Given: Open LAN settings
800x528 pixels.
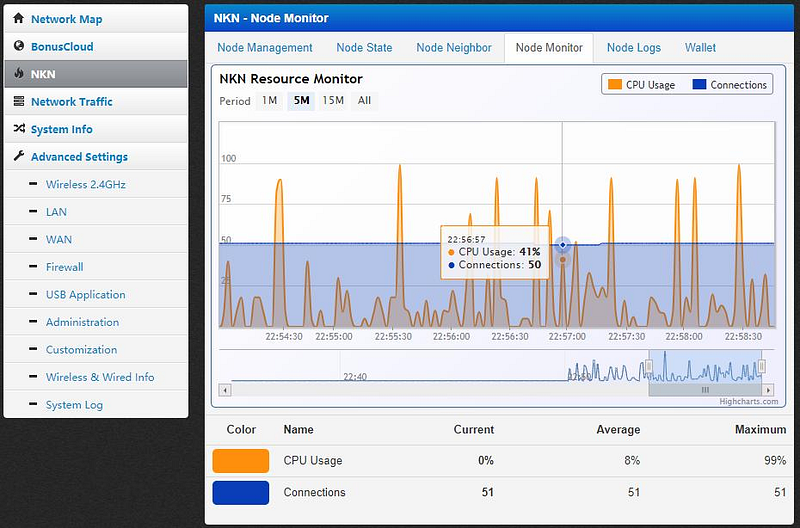Looking at the screenshot, I should tap(56, 212).
